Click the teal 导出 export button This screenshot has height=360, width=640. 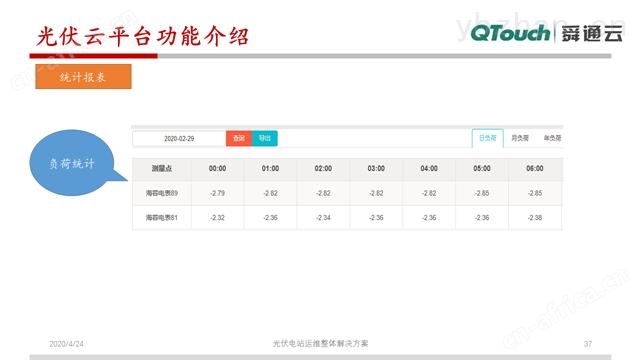(x=264, y=138)
